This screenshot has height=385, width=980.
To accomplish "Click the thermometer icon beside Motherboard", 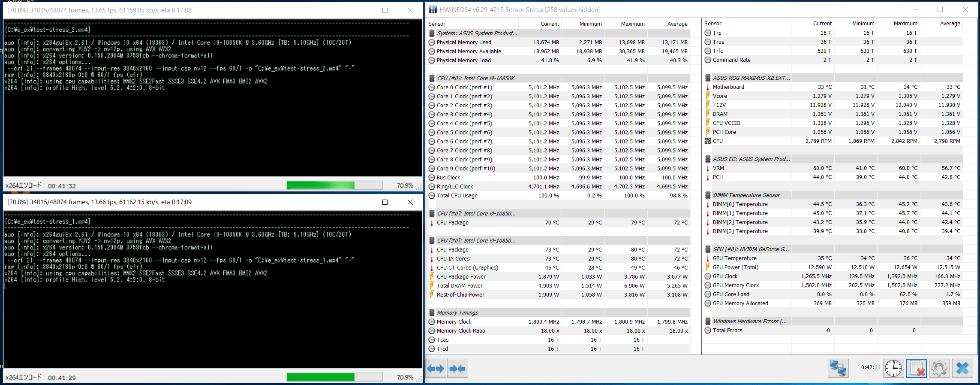I will (x=708, y=87).
